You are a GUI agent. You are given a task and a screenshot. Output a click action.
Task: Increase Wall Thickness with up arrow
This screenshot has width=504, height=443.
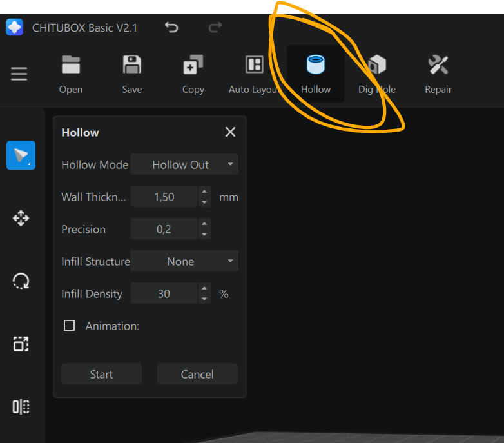coord(204,192)
